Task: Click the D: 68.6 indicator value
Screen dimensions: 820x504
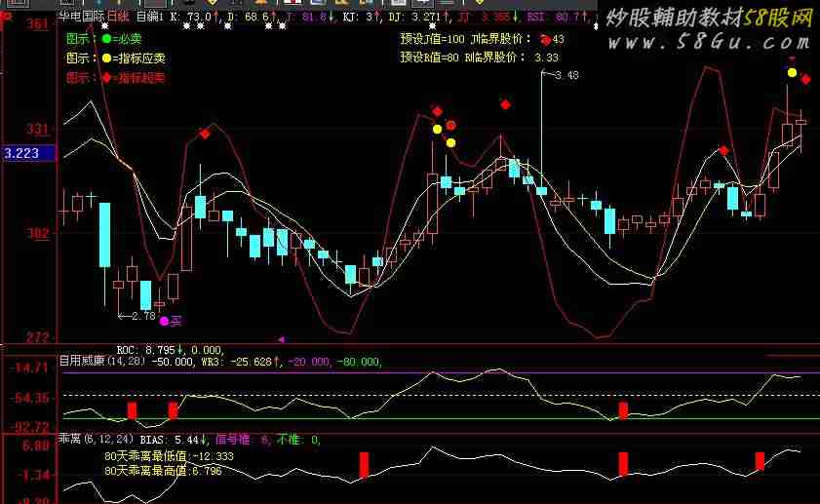Action: (x=251, y=17)
